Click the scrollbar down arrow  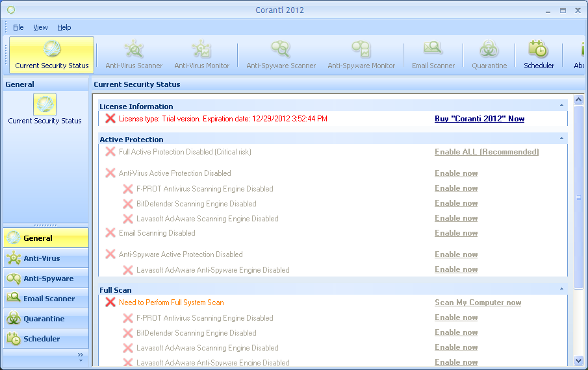[579, 361]
